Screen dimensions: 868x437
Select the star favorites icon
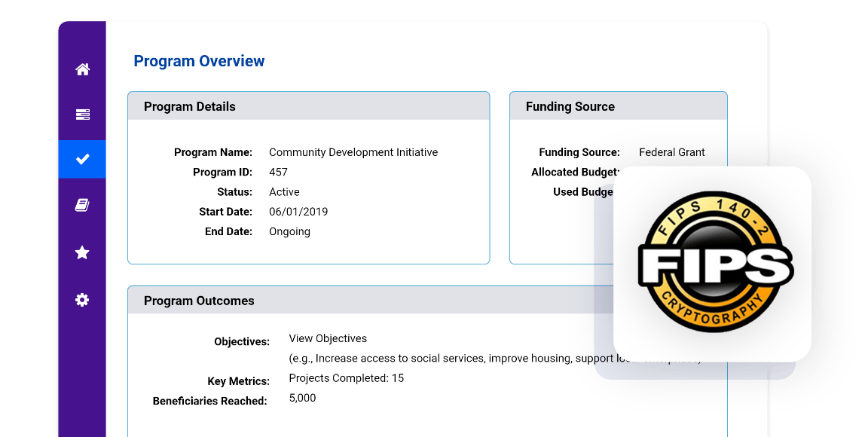82,252
